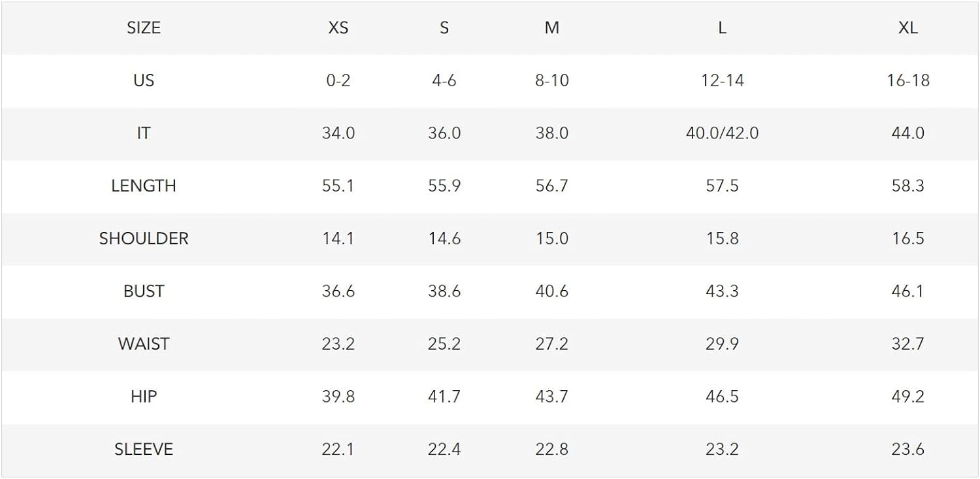Click the length value 56.7
980x479 pixels.
pyautogui.click(x=552, y=186)
